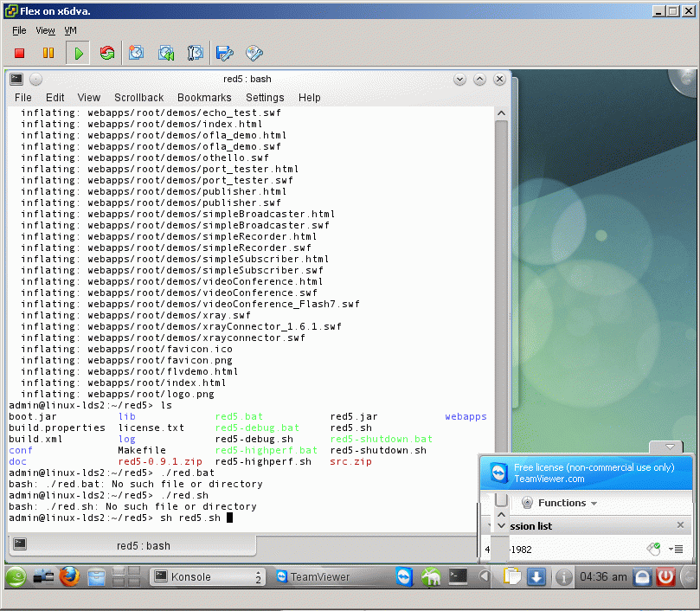Click webcam icon in TeamViewer panel
The width and height of the screenshot is (700, 611).
(527, 503)
